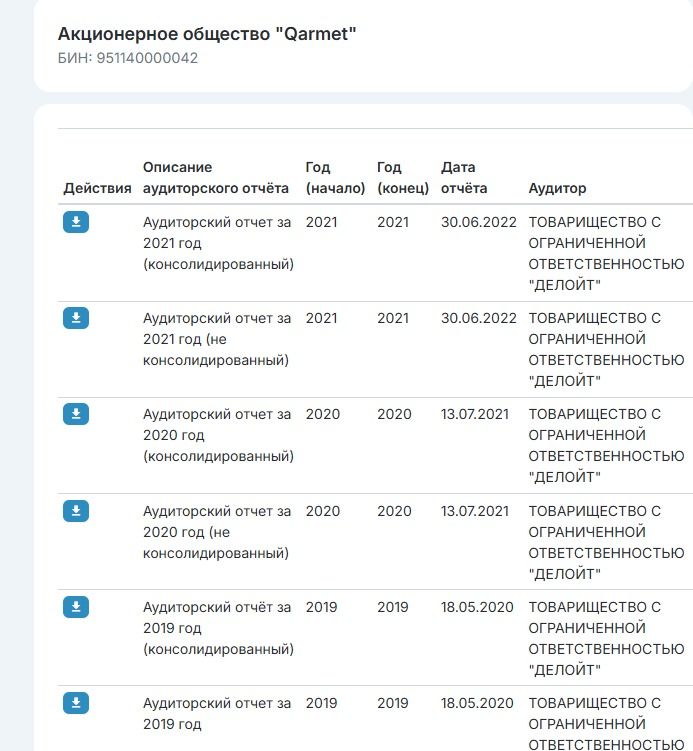Download the last visible 2019 audit report
693x751 pixels.
tap(76, 703)
